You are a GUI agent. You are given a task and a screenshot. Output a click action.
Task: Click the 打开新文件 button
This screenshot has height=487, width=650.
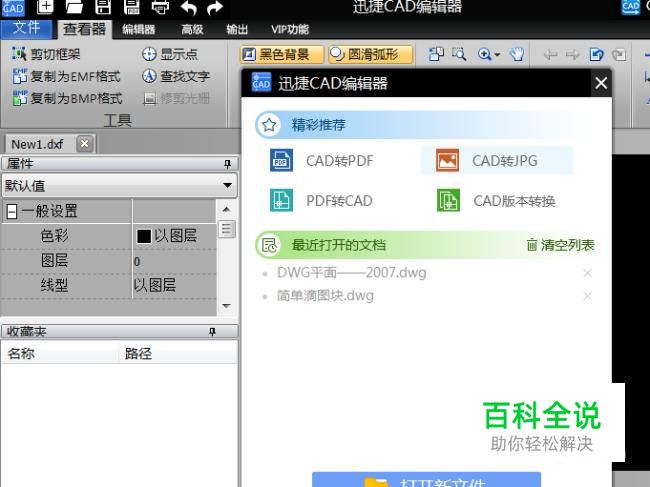pyautogui.click(x=426, y=480)
